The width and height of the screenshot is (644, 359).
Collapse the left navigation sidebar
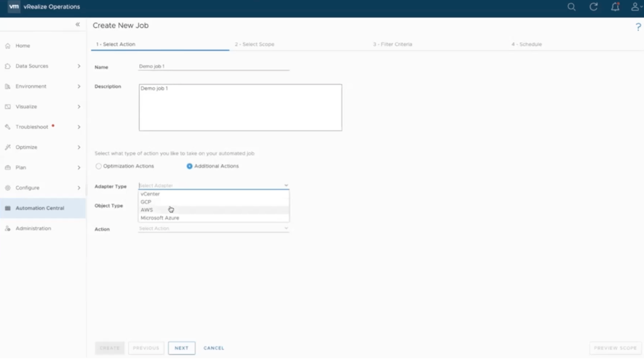pyautogui.click(x=77, y=25)
